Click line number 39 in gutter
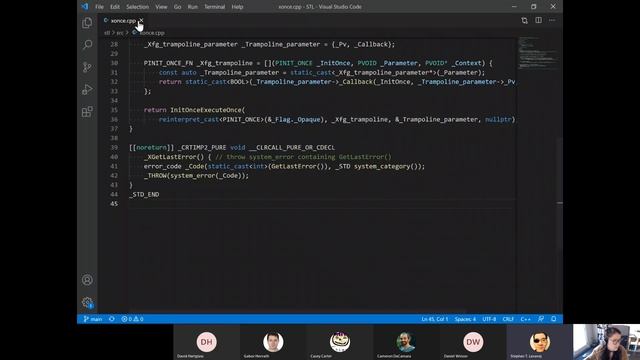The width and height of the screenshot is (640, 360). (114, 147)
